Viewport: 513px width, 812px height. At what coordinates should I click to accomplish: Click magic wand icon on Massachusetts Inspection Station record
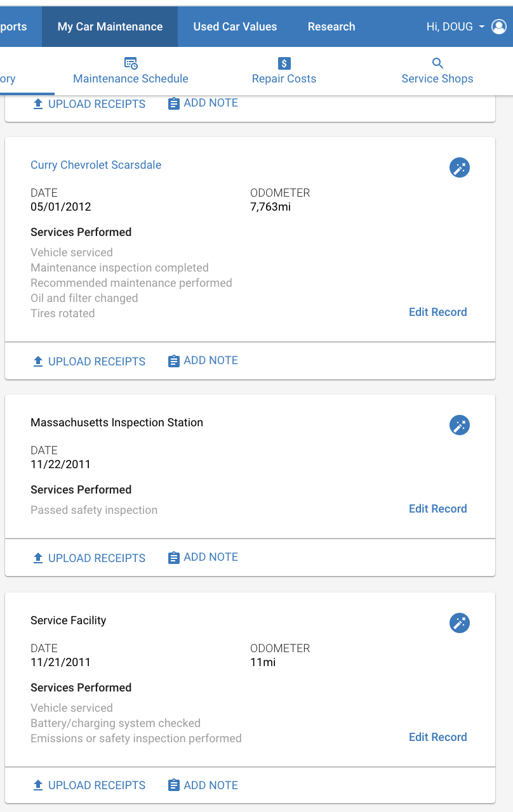(x=460, y=425)
